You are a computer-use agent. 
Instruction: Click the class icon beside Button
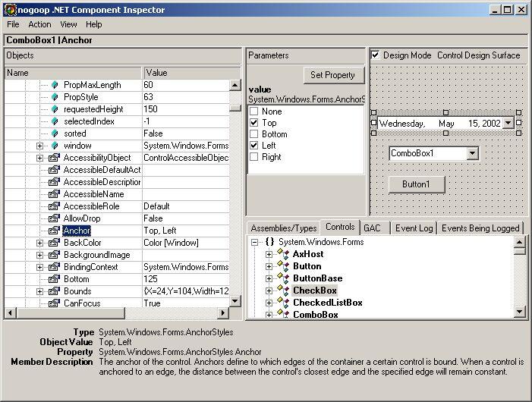tap(283, 265)
